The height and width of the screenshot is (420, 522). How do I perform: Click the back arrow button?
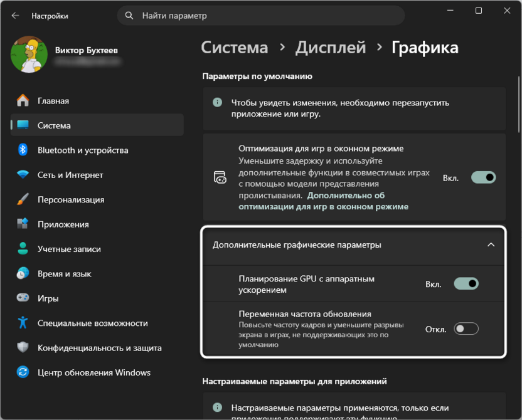[14, 14]
